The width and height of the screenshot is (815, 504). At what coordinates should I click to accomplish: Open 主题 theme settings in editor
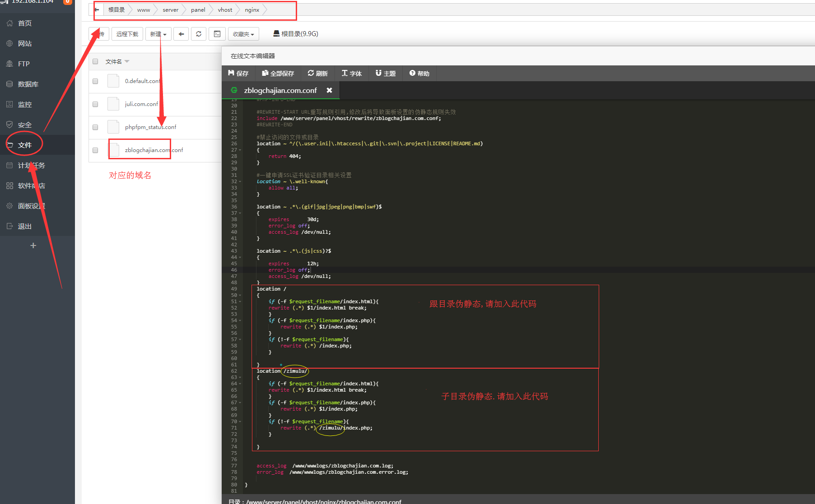tap(386, 73)
